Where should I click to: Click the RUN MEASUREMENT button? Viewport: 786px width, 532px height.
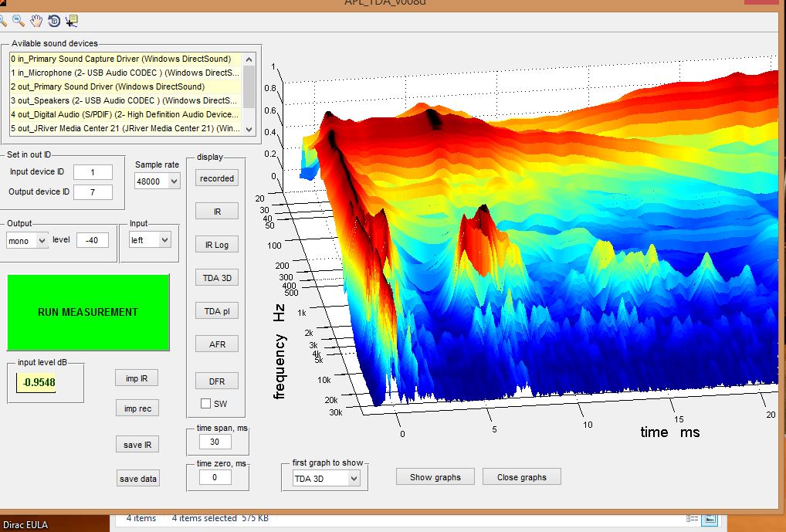(x=88, y=312)
